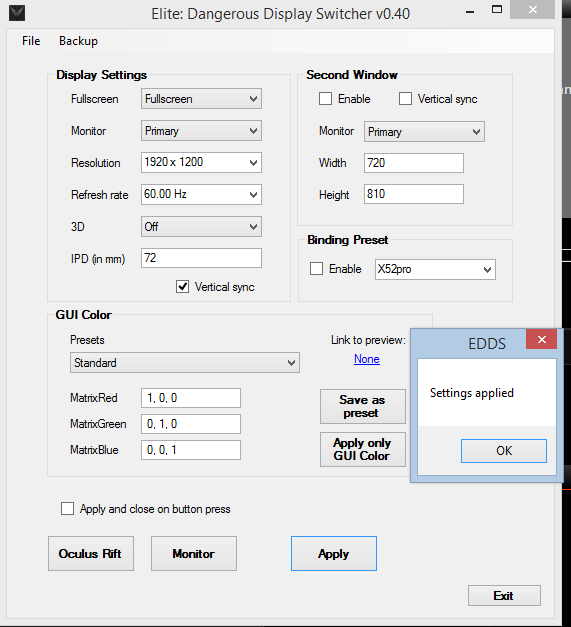This screenshot has height=627, width=571.
Task: Open the Backup menu
Action: (x=78, y=41)
